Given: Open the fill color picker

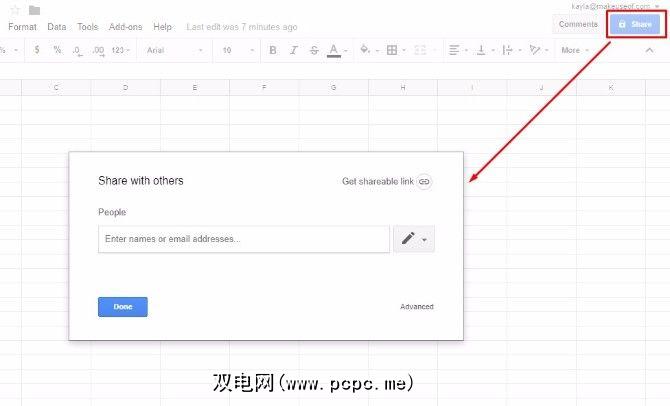Looking at the screenshot, I should [x=364, y=50].
